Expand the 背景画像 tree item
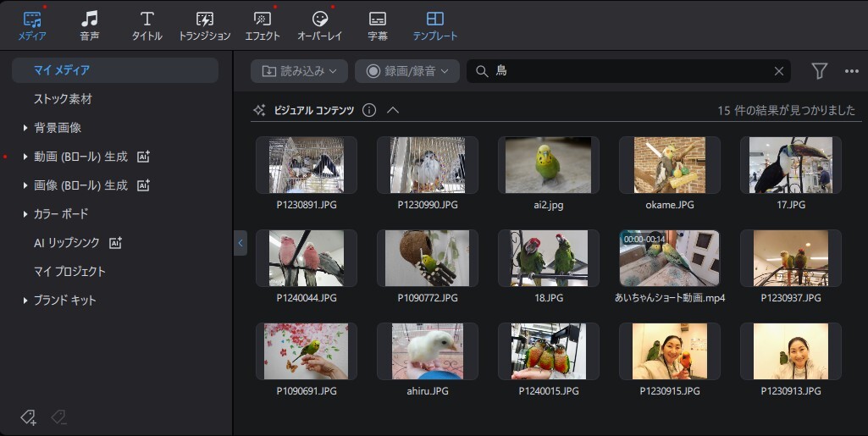This screenshot has width=868, height=436. tap(25, 128)
